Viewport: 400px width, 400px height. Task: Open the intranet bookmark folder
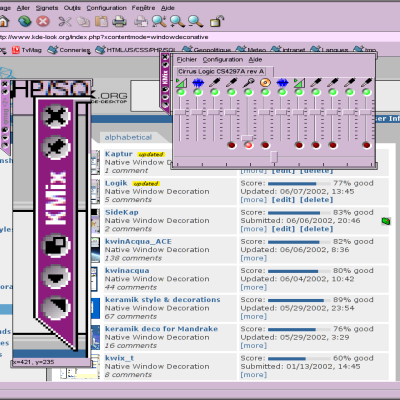pos(288,50)
